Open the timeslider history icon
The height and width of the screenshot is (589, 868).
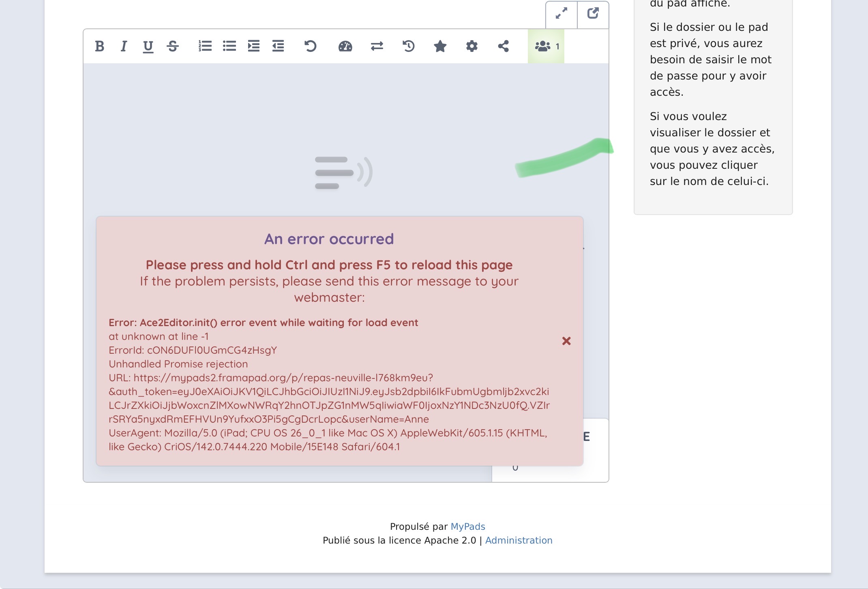(x=409, y=46)
